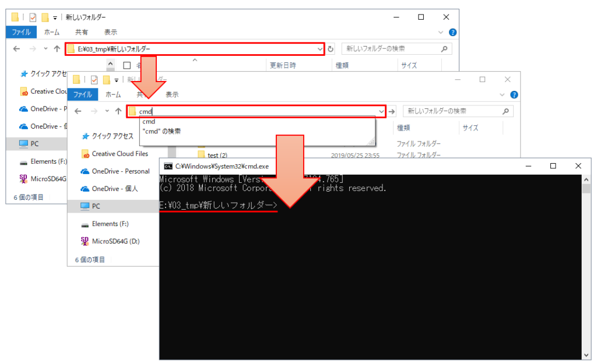Image resolution: width=597 pixels, height=364 pixels.
Task: Click the address bar containing cmd
Action: 257,111
